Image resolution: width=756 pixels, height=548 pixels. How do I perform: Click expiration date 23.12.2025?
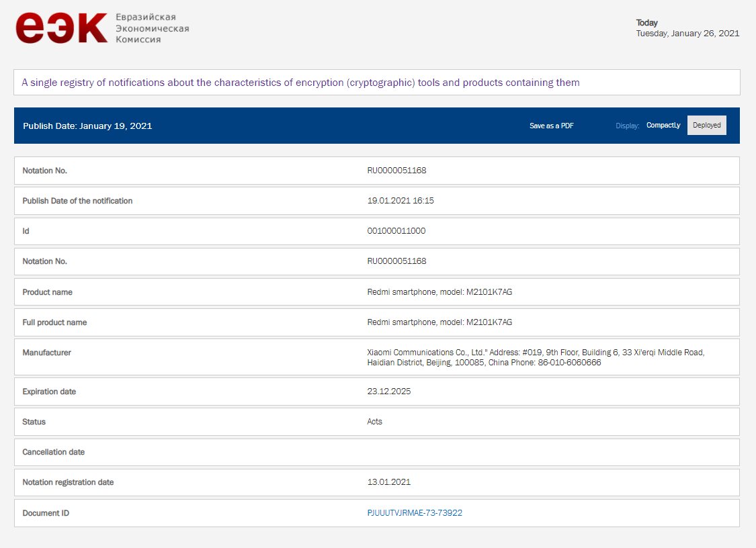click(388, 392)
